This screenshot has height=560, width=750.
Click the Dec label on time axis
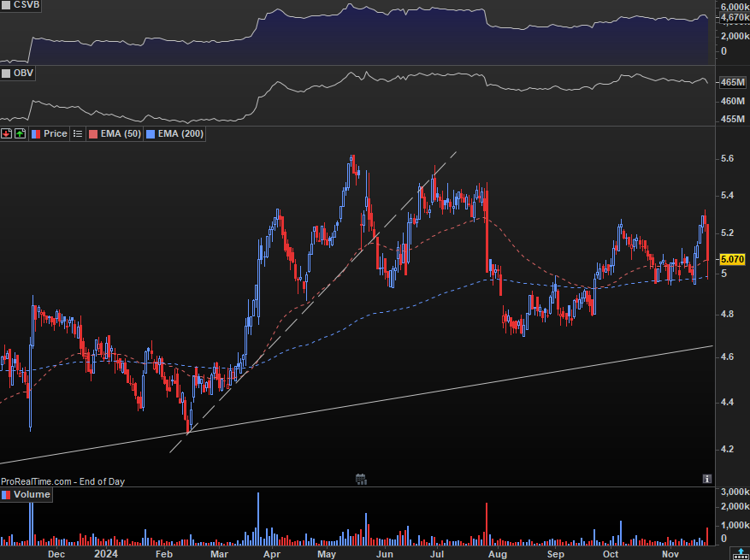pos(56,554)
